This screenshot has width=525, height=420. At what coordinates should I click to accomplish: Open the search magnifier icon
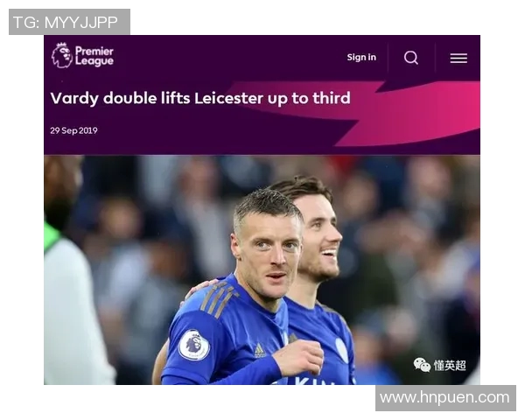[x=411, y=58]
